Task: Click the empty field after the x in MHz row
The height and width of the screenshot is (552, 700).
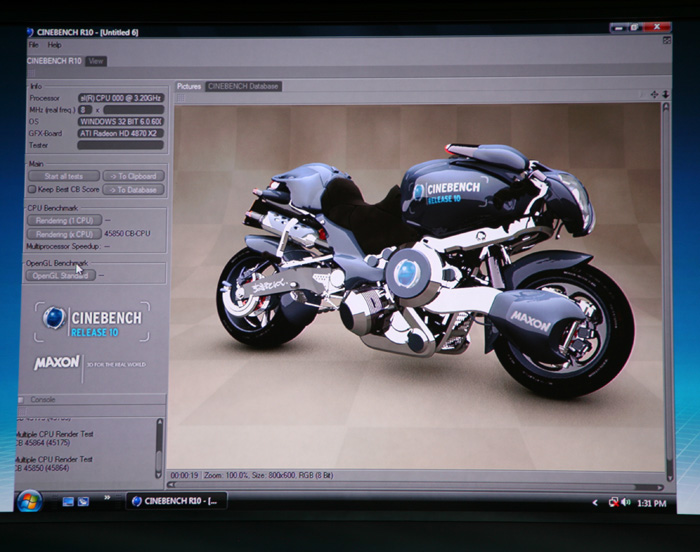Action: point(133,110)
